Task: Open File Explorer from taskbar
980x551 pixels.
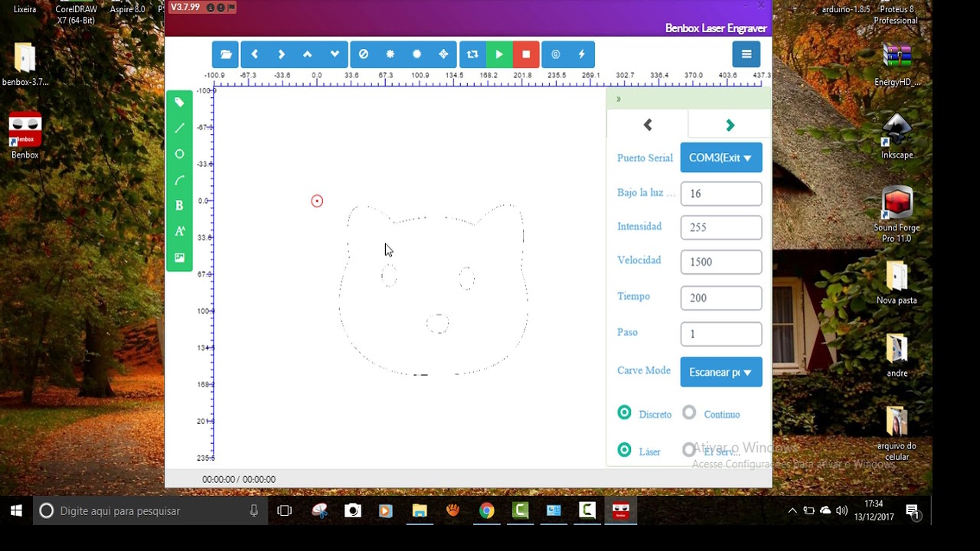Action: tap(420, 510)
